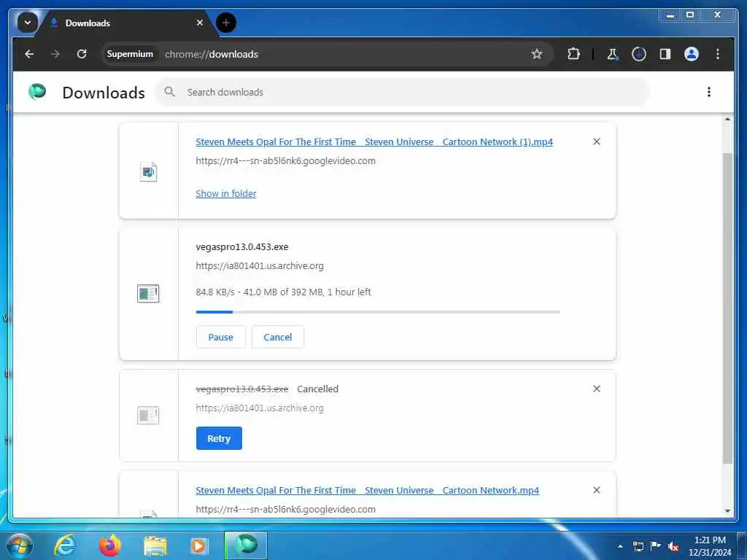This screenshot has height=560, width=747.
Task: Toggle the side panel icon
Action: (x=665, y=54)
